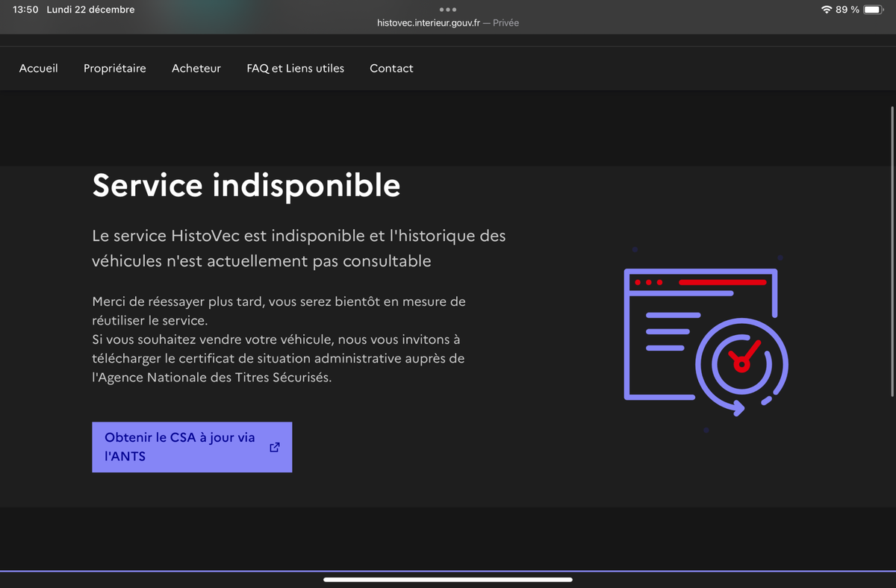The image size is (896, 588).
Task: Open the Accueil navigation item
Action: coord(39,68)
